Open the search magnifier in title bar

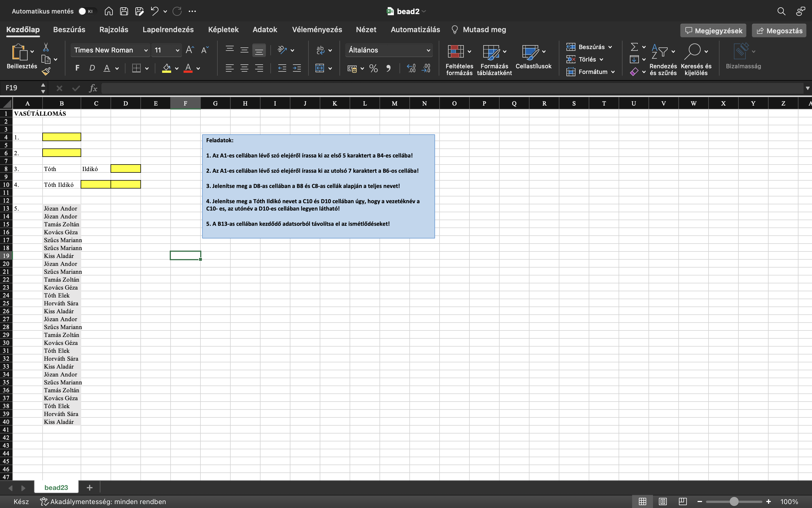point(781,11)
